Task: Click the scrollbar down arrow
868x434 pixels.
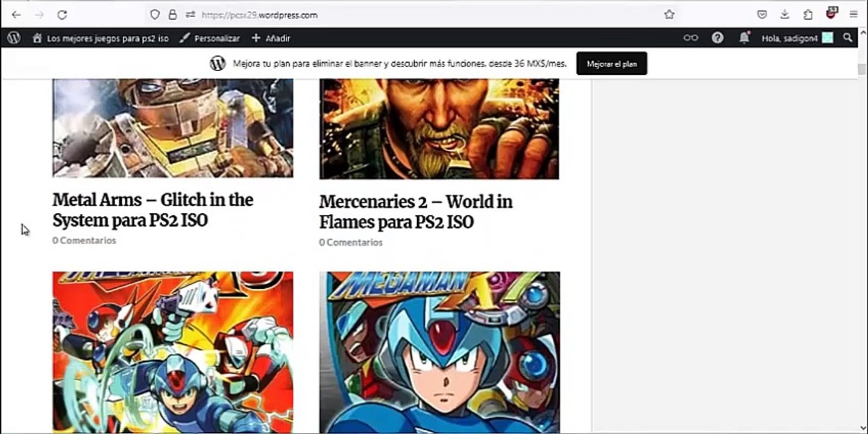Action: click(862, 427)
